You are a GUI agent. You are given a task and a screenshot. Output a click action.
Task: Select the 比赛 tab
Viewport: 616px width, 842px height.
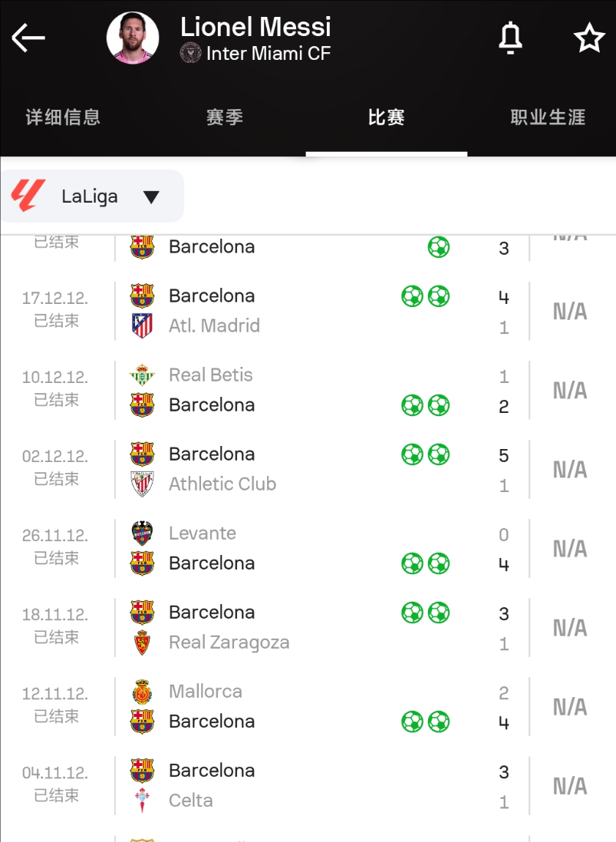(x=387, y=117)
